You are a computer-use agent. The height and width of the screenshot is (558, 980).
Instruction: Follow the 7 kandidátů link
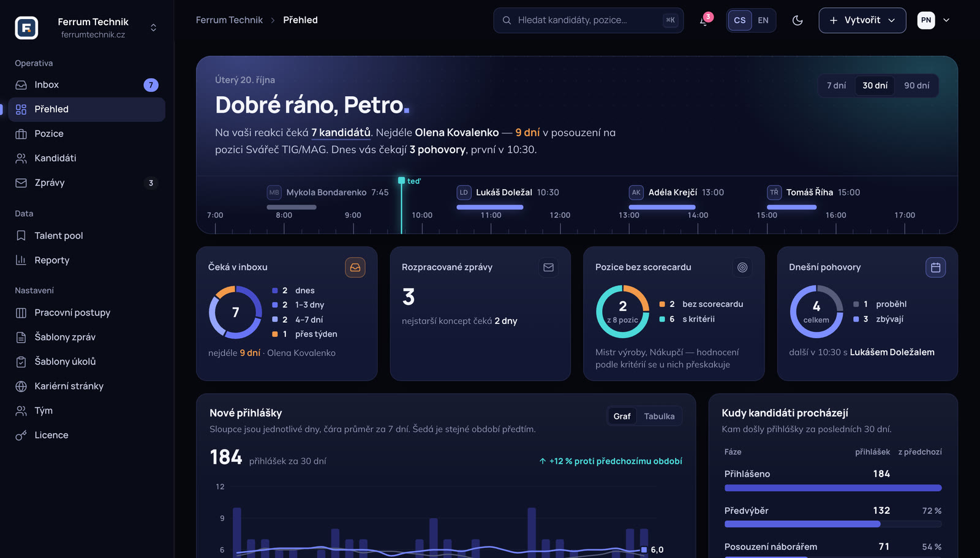341,132
